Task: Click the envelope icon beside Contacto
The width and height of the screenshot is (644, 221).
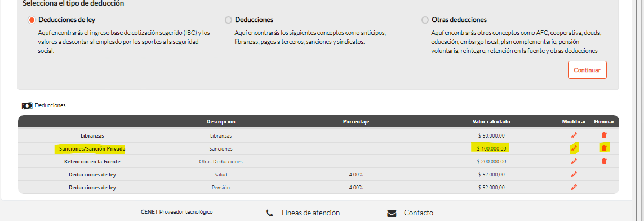Action: [x=392, y=213]
